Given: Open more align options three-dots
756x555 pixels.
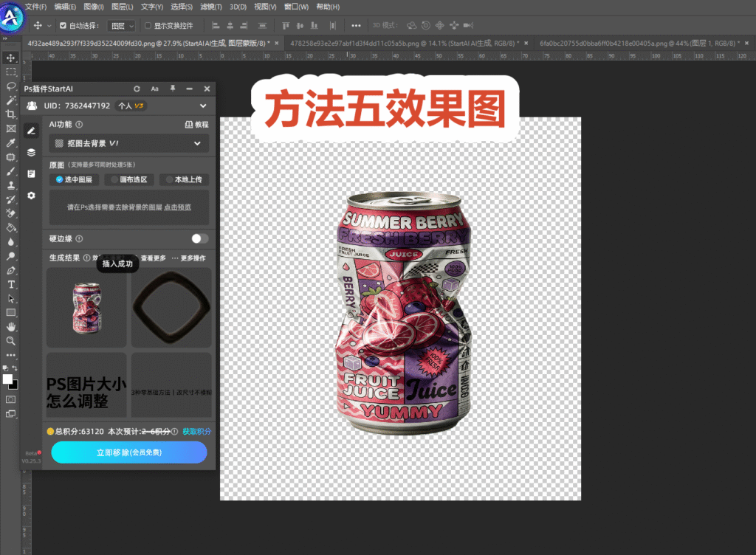Looking at the screenshot, I should [356, 26].
